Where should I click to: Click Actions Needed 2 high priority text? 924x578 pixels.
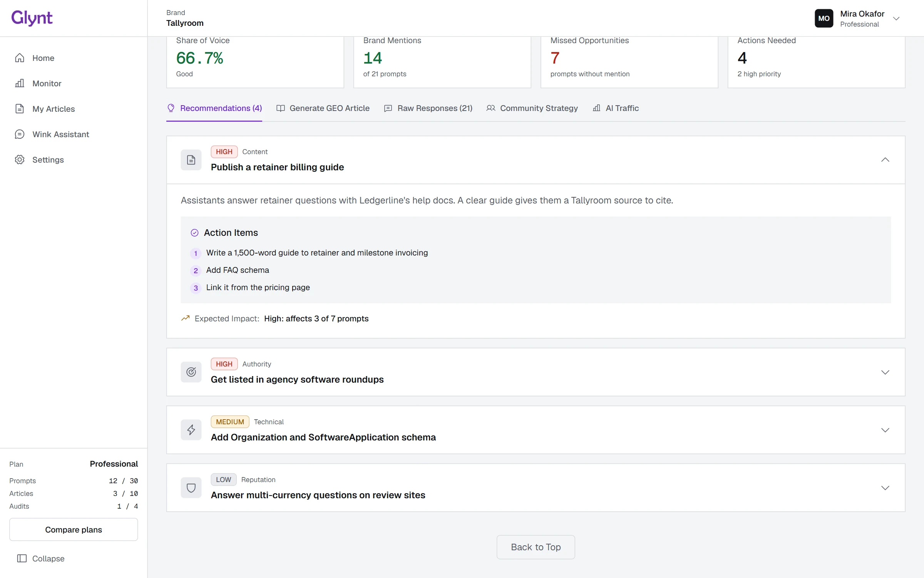759,74
